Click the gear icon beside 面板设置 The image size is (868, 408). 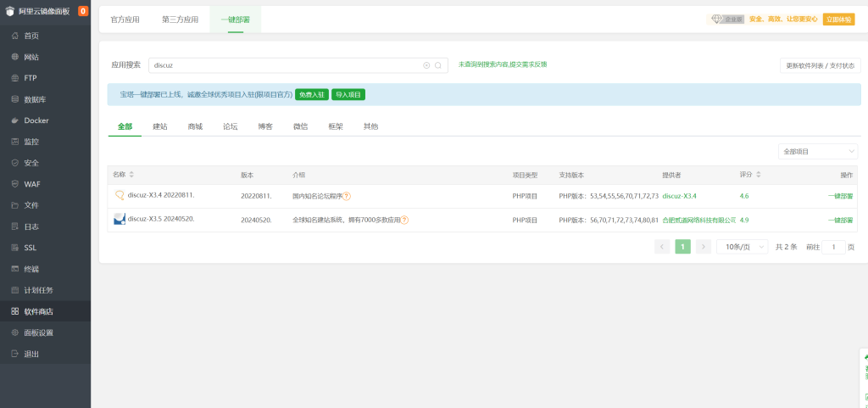15,333
